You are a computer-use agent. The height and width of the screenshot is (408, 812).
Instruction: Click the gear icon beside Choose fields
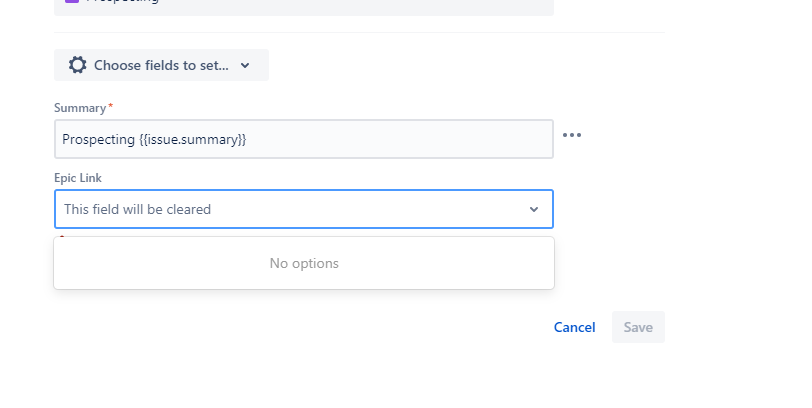click(77, 65)
